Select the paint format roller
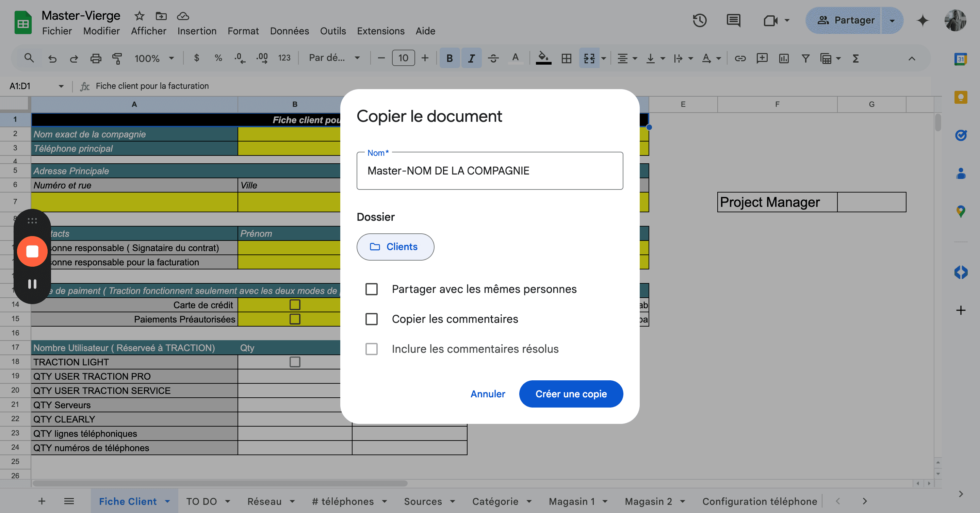 pyautogui.click(x=117, y=59)
